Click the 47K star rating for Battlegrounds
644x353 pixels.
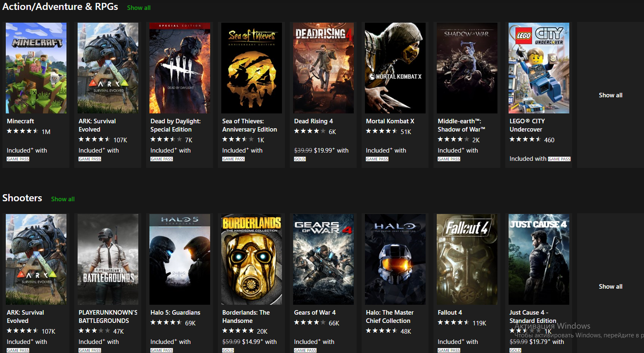[x=101, y=331]
